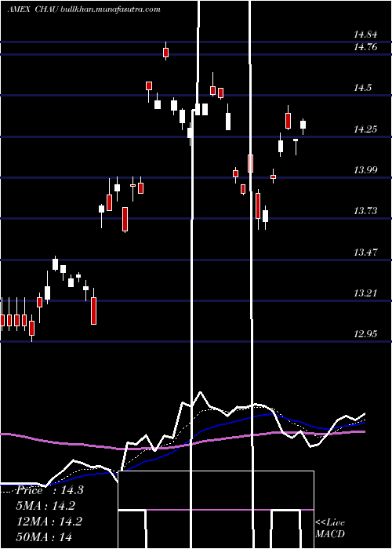Viewport: 392px width, 549px height.
Task: Click the 12MA : 14.2 readout
Action: (x=49, y=522)
